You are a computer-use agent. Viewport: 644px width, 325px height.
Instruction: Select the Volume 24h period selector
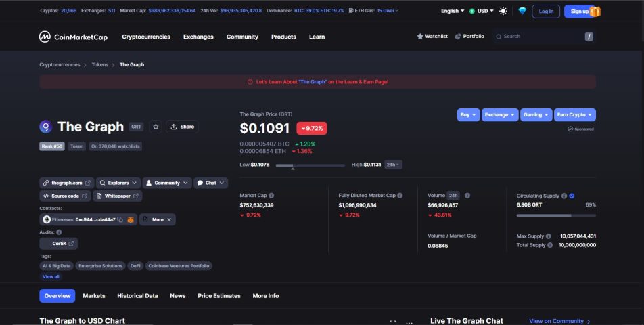tap(453, 196)
